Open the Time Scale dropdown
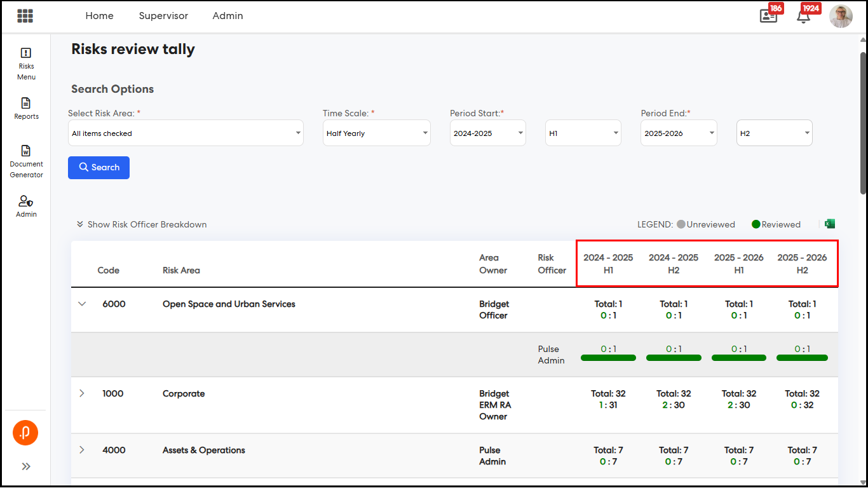The width and height of the screenshot is (868, 488). pyautogui.click(x=376, y=133)
